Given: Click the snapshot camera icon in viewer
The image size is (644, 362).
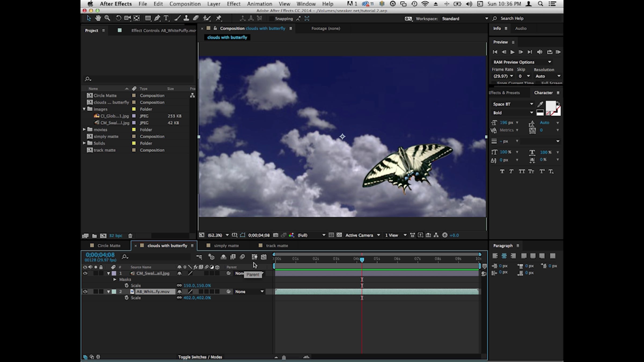Looking at the screenshot, I should point(275,235).
